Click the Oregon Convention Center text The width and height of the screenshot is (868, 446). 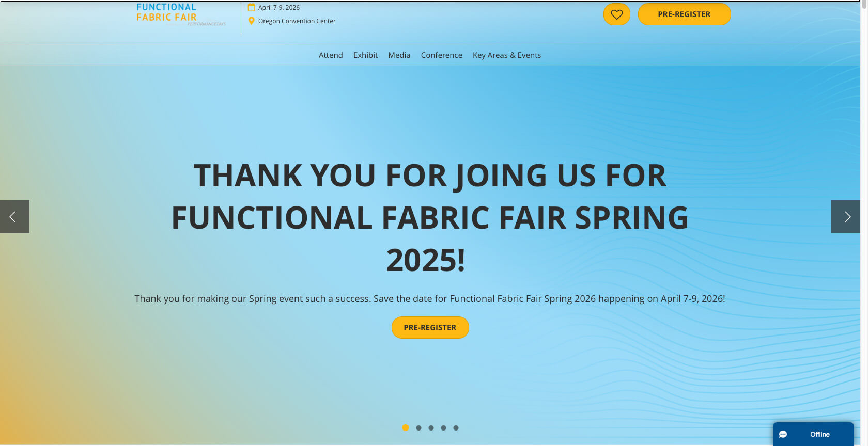(297, 21)
